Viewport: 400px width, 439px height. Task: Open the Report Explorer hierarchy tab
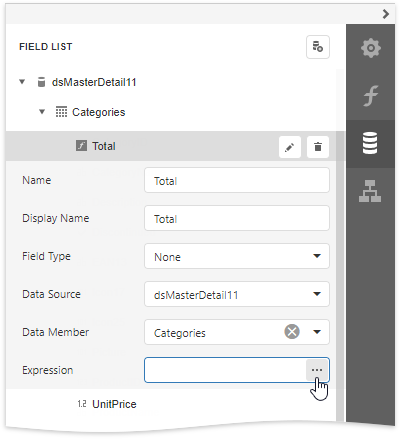click(370, 191)
